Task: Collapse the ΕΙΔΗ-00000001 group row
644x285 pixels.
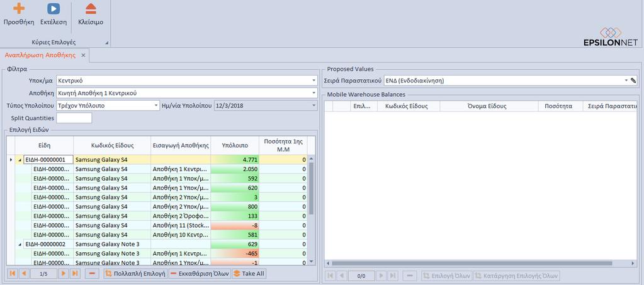Action: coord(20,159)
